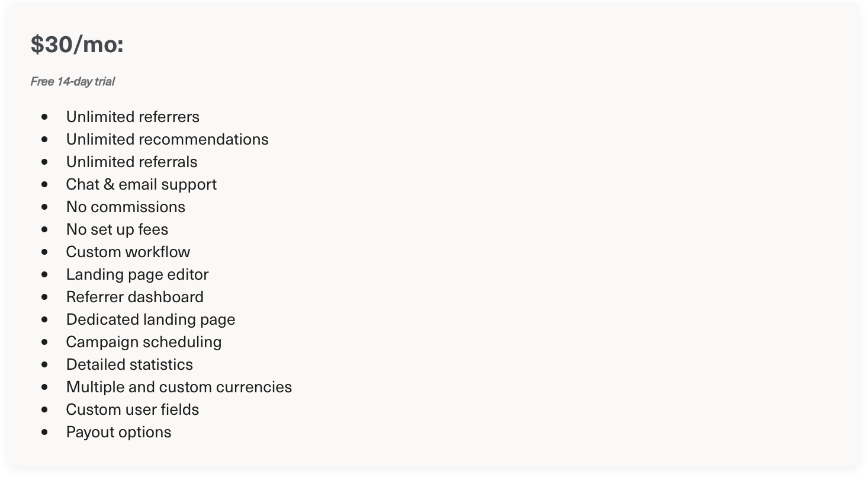Viewport: 868px width, 480px height.
Task: Click the bullet beside Unlimited referrers
Action: [x=45, y=117]
